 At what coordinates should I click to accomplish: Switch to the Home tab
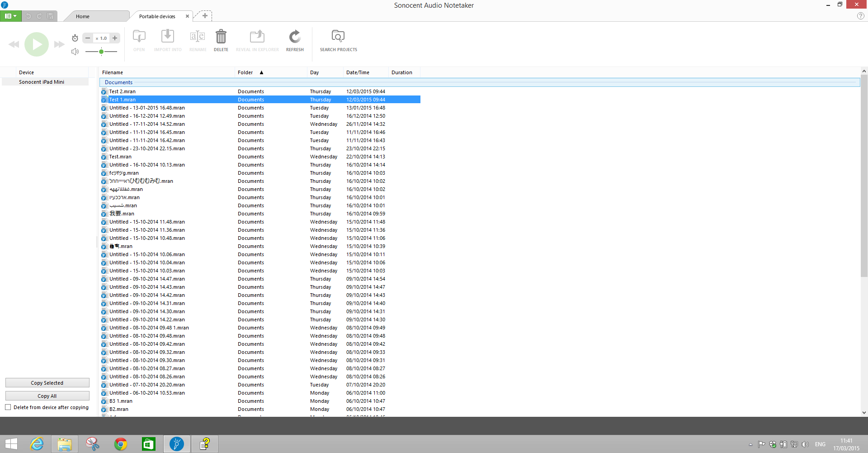click(83, 16)
